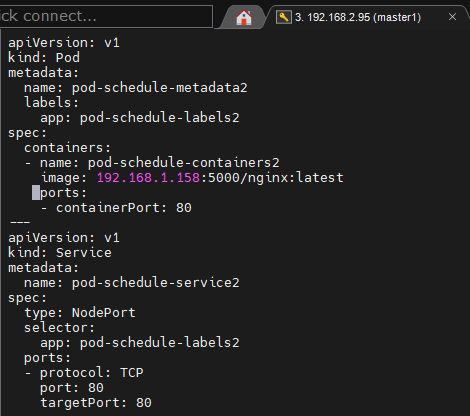The width and height of the screenshot is (470, 416).
Task: Click the 'kind: Service' line
Action: pos(60,253)
